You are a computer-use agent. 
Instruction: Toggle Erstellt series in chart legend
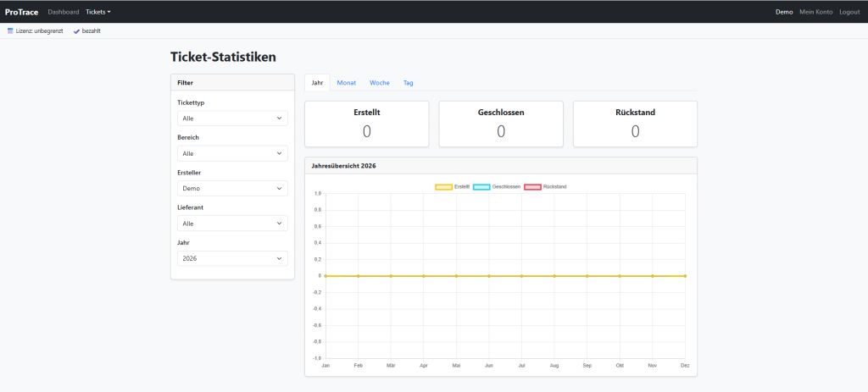pos(453,187)
